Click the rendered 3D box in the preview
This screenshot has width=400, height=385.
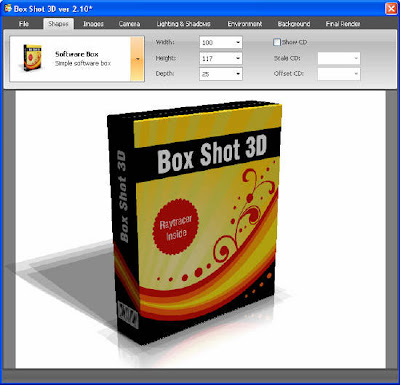pyautogui.click(x=195, y=222)
